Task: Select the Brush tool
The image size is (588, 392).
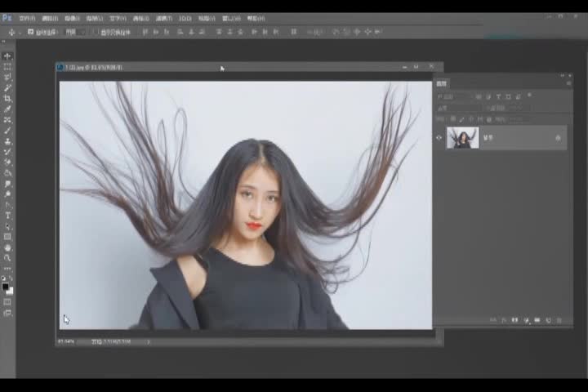Action: point(8,131)
